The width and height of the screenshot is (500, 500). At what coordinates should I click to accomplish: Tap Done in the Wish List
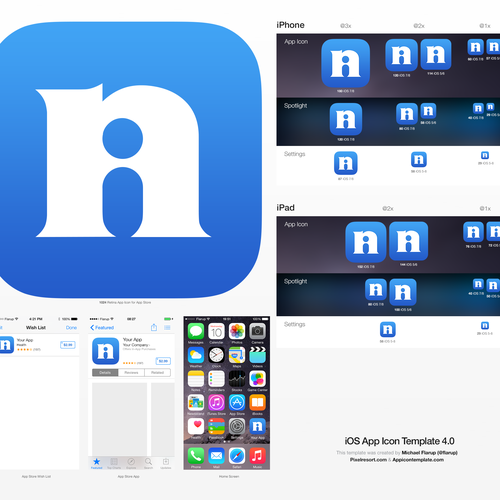(71, 328)
